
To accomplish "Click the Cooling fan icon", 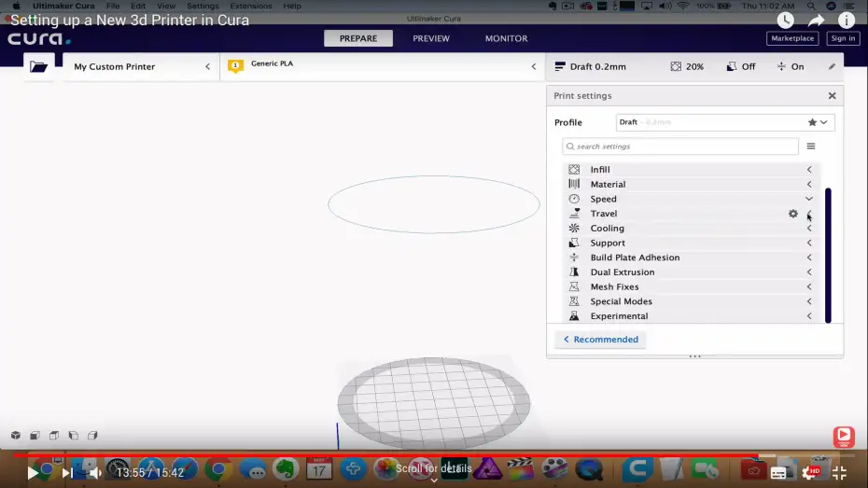I will [574, 228].
